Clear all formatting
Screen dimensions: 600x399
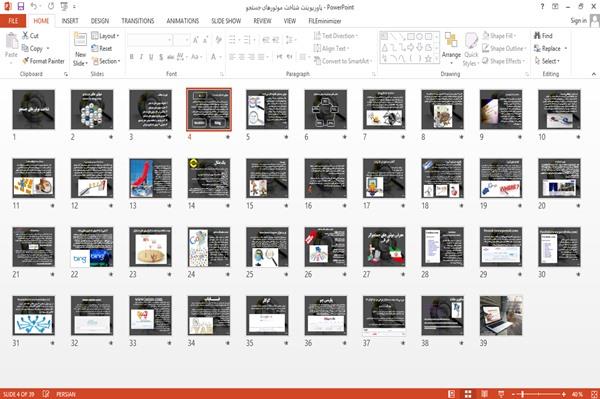click(x=218, y=40)
